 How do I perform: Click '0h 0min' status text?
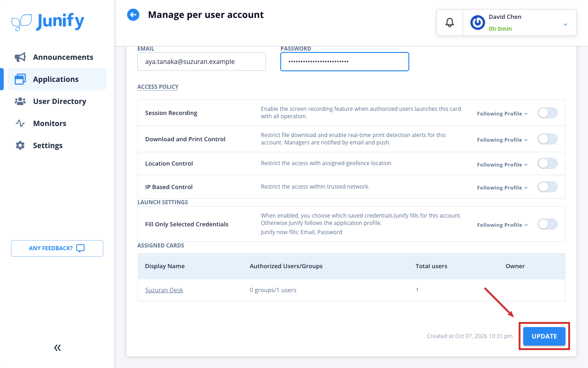500,29
